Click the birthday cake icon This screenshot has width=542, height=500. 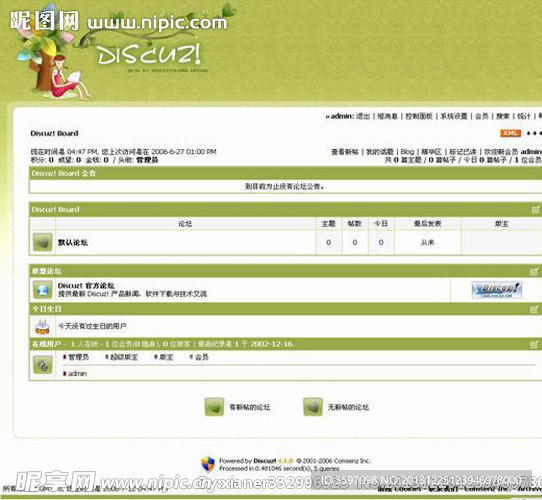43,327
